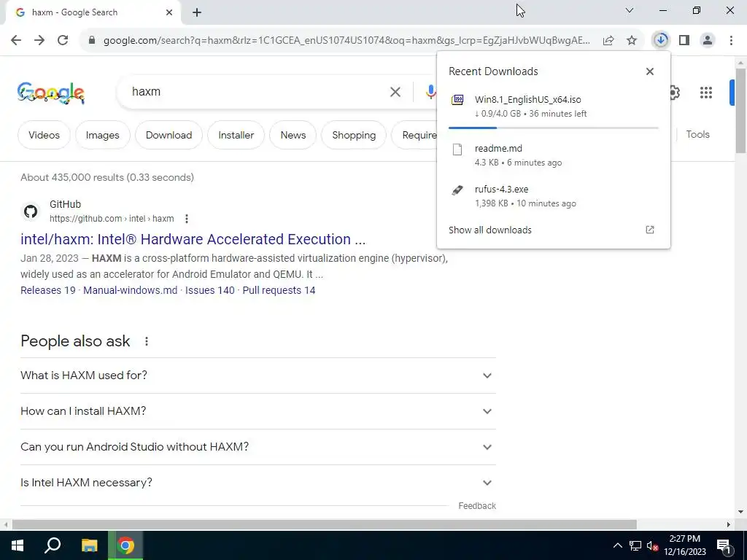Open the taskbar clock and date

point(684,545)
